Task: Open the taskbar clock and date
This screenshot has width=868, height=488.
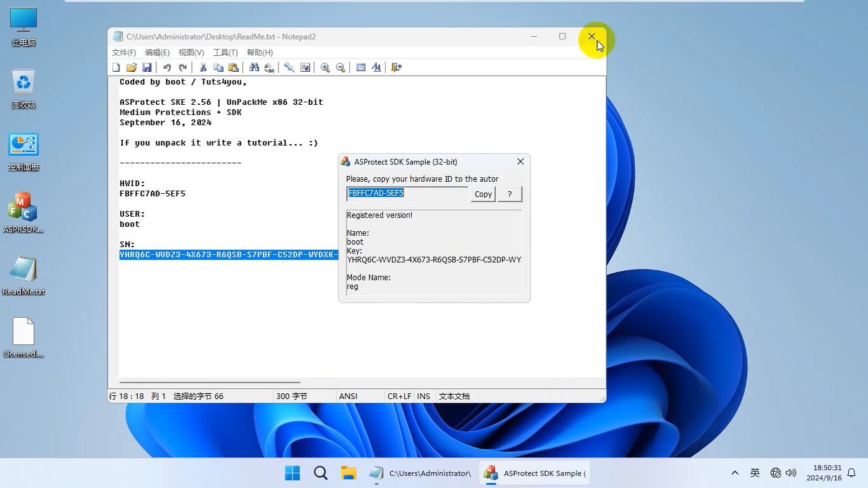Action: (824, 473)
